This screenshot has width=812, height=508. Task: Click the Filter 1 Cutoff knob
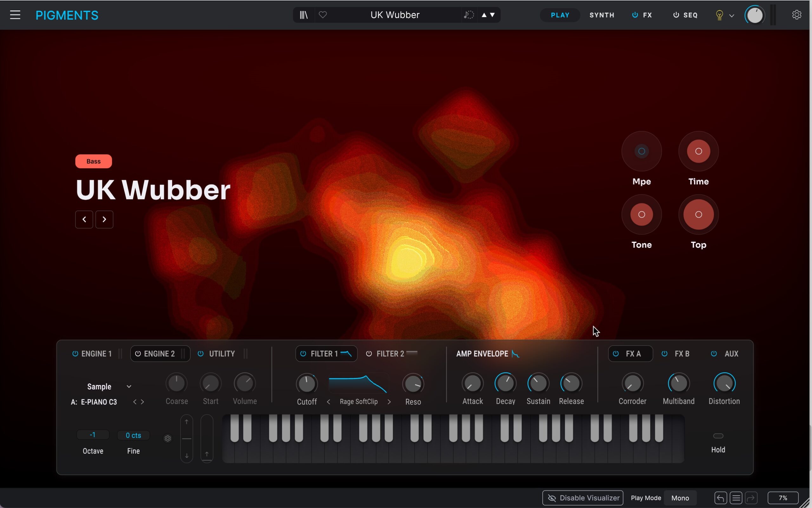pyautogui.click(x=306, y=383)
